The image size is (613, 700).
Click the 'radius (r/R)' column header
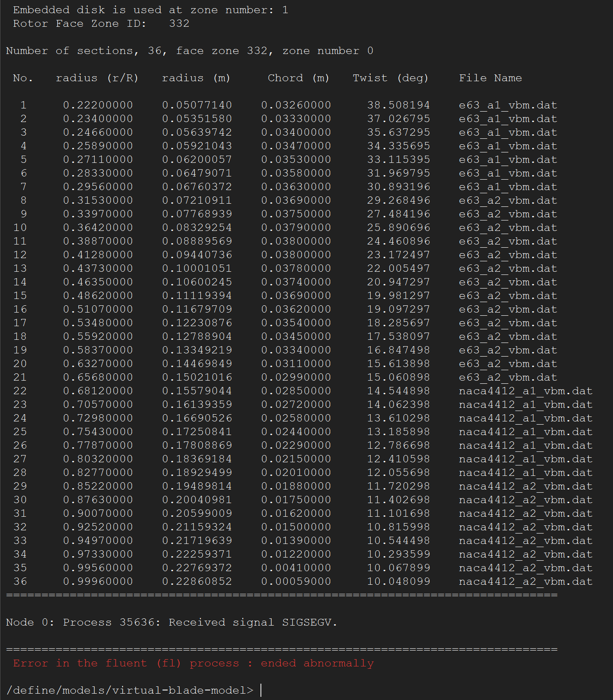tap(97, 78)
